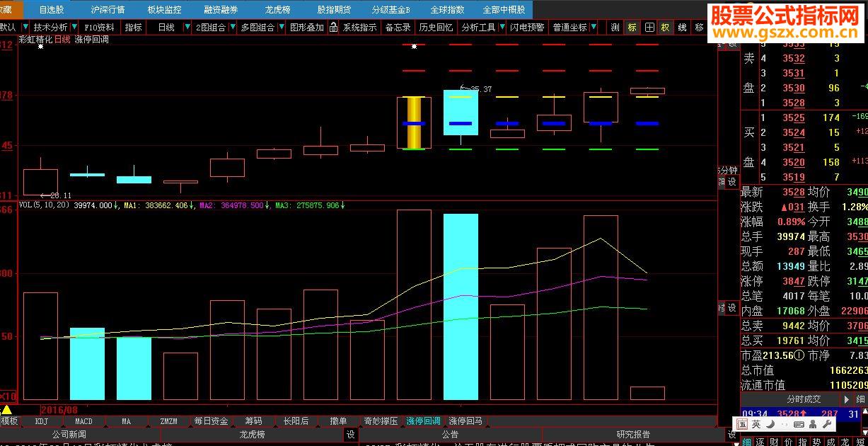
Task: Open the 板块监控 tab
Action: [x=164, y=10]
